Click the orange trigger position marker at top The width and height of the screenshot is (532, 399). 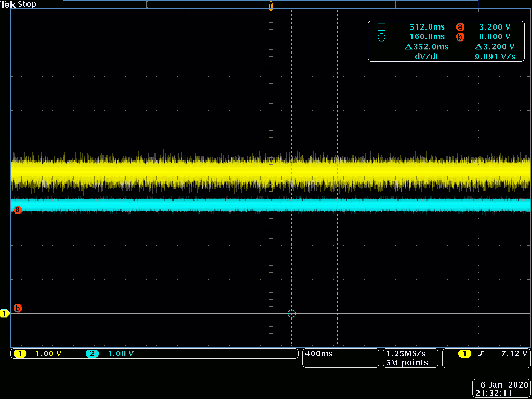click(x=270, y=7)
